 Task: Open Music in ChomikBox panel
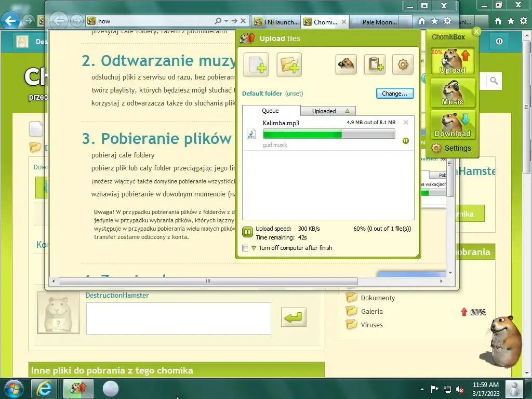pyautogui.click(x=453, y=92)
